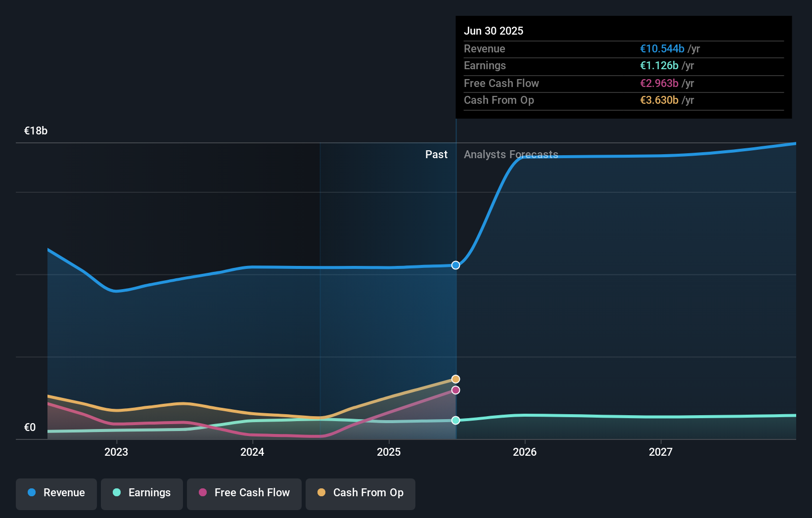Click the pink Free Cash Flow legend dot
Screen dimensions: 812x518
[x=202, y=492]
